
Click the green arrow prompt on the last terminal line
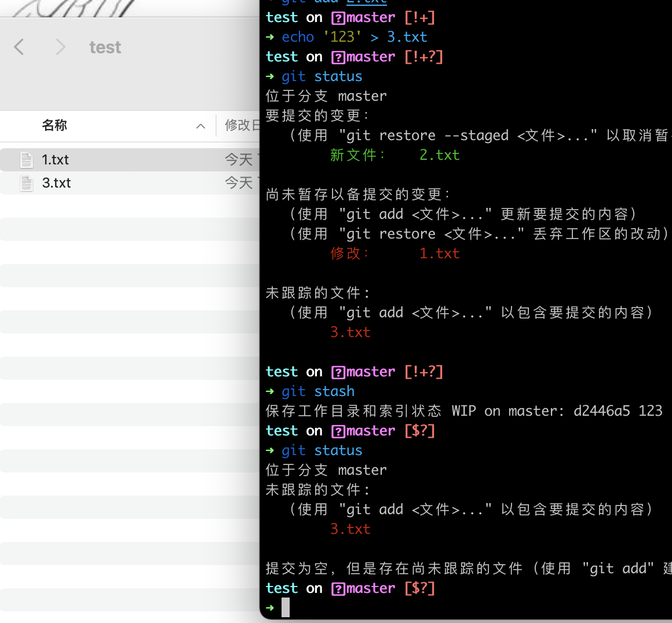(269, 607)
